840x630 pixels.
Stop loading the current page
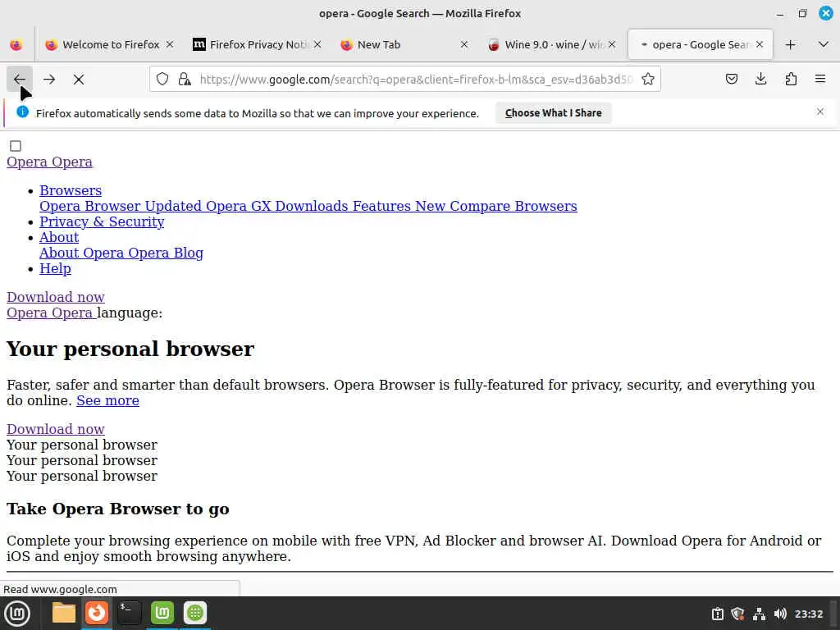pos(79,80)
